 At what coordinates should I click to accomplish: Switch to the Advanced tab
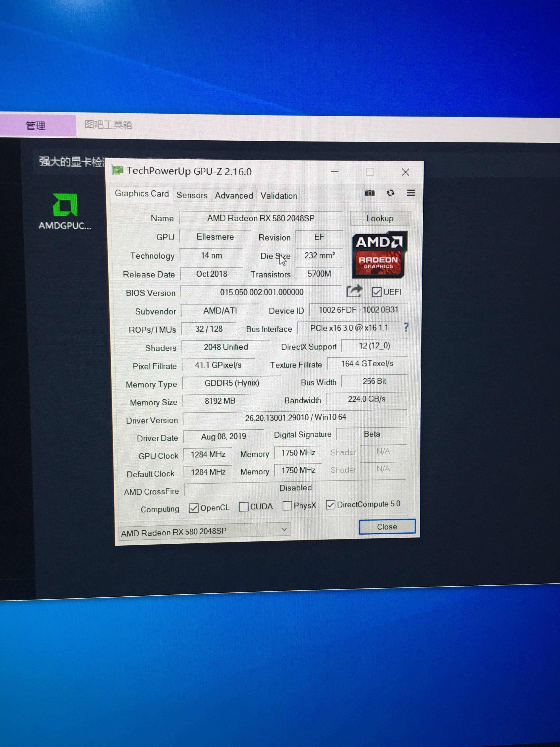coord(234,195)
